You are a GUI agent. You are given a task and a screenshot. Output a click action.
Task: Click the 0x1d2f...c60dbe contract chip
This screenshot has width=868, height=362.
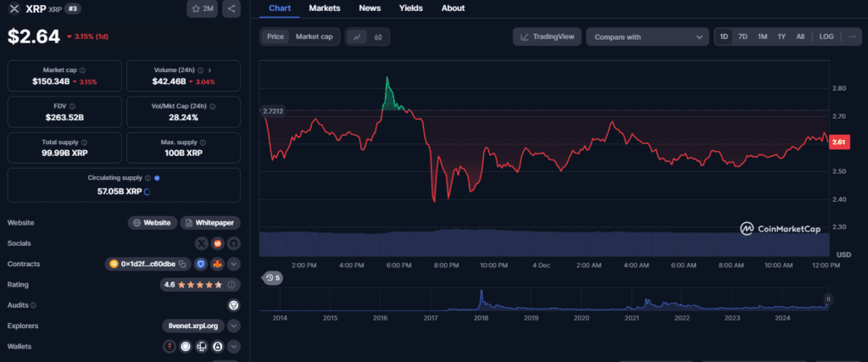(148, 264)
